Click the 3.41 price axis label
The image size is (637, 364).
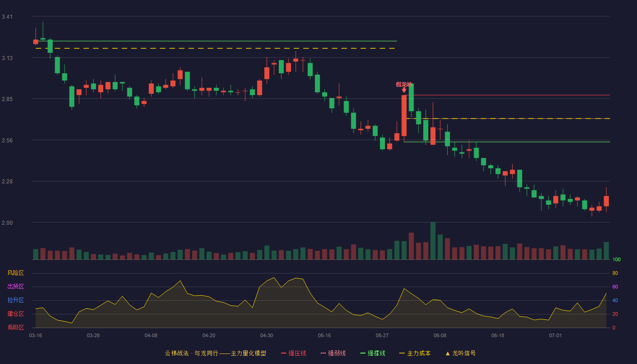(7, 17)
